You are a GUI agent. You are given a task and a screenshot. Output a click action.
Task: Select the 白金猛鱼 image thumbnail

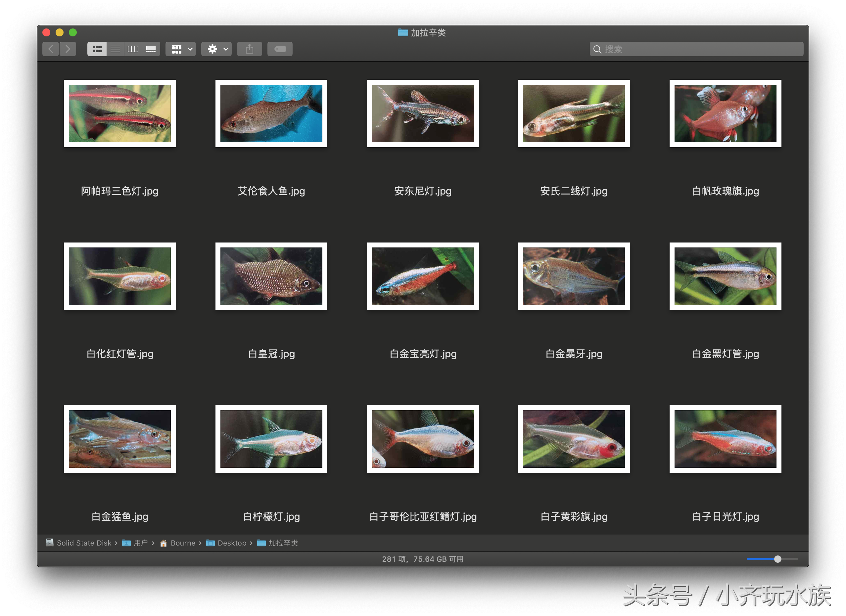coord(120,439)
